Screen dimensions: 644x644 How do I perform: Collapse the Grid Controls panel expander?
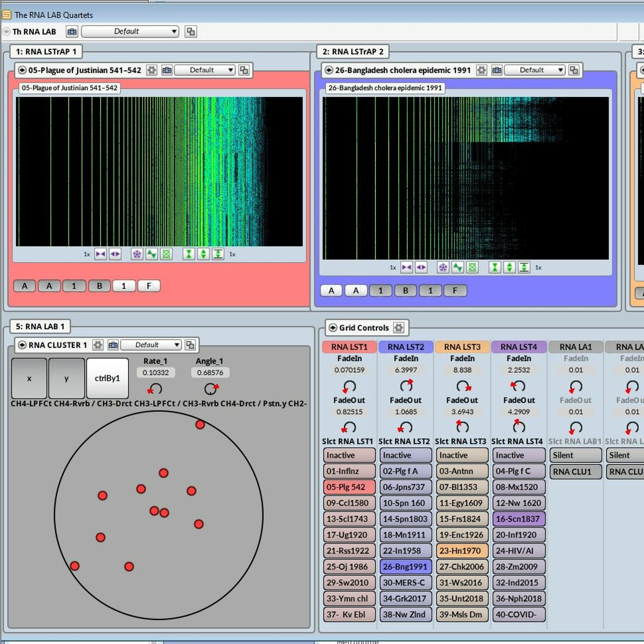332,328
